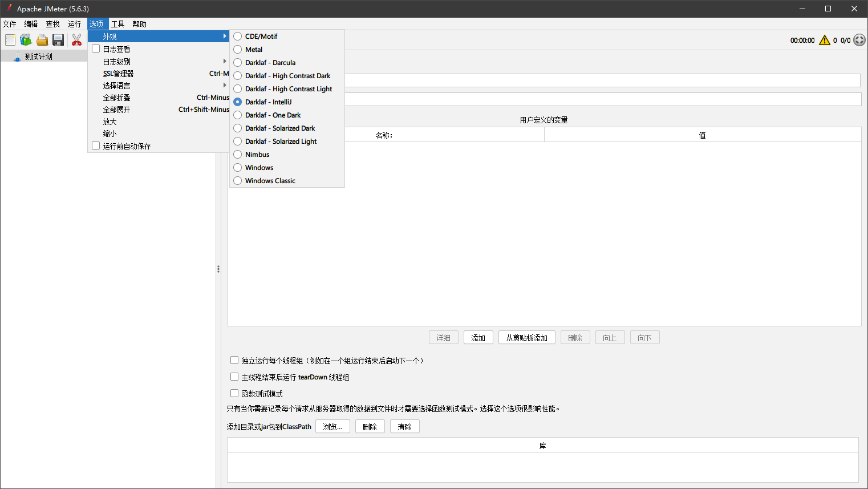Image resolution: width=868 pixels, height=489 pixels.
Task: Click the New test plan icon
Action: coord(10,40)
